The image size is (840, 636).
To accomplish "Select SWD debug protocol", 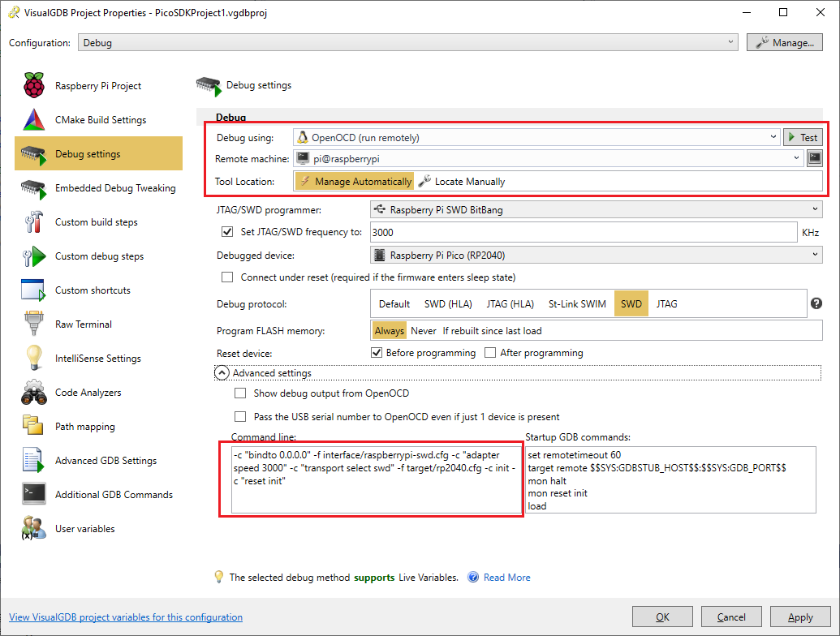I will (631, 304).
